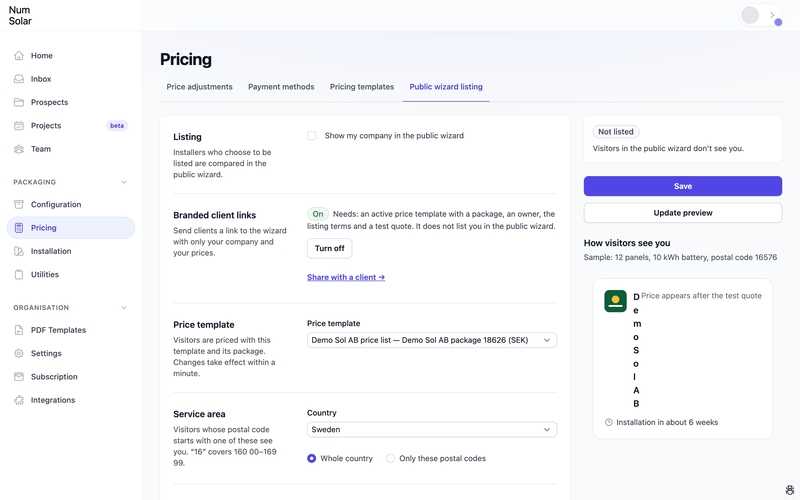Switch to Price adjustments tab
The height and width of the screenshot is (500, 800).
pos(199,87)
